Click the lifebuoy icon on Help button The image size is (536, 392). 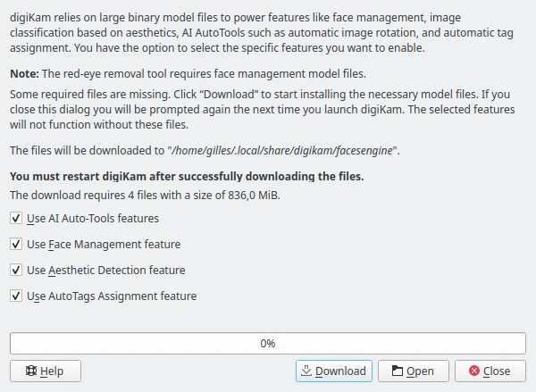(29, 371)
